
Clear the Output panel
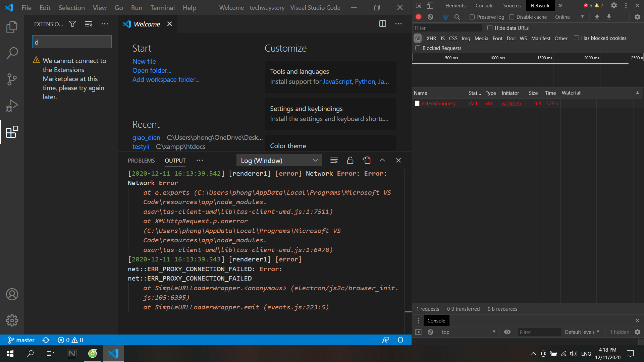click(x=334, y=160)
